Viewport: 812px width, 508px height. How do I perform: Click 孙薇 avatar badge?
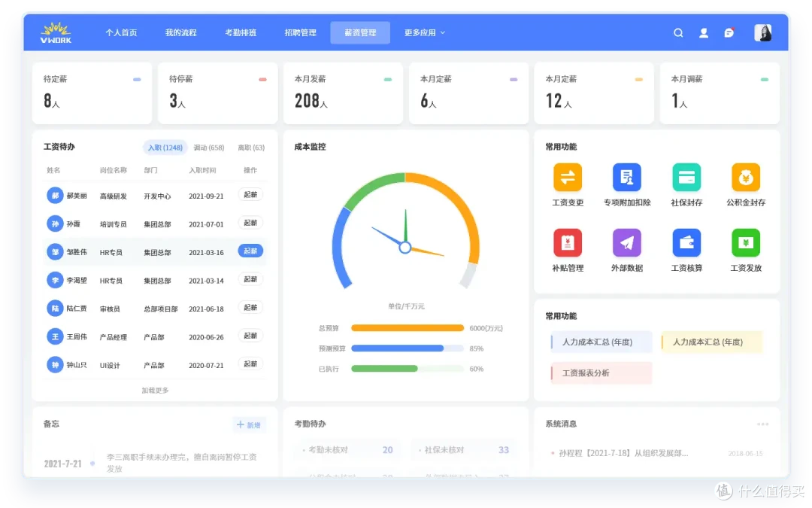(x=55, y=224)
